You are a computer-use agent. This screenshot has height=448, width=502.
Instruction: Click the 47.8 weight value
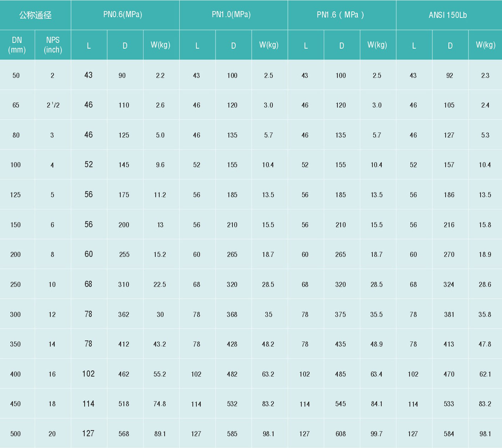tap(485, 344)
